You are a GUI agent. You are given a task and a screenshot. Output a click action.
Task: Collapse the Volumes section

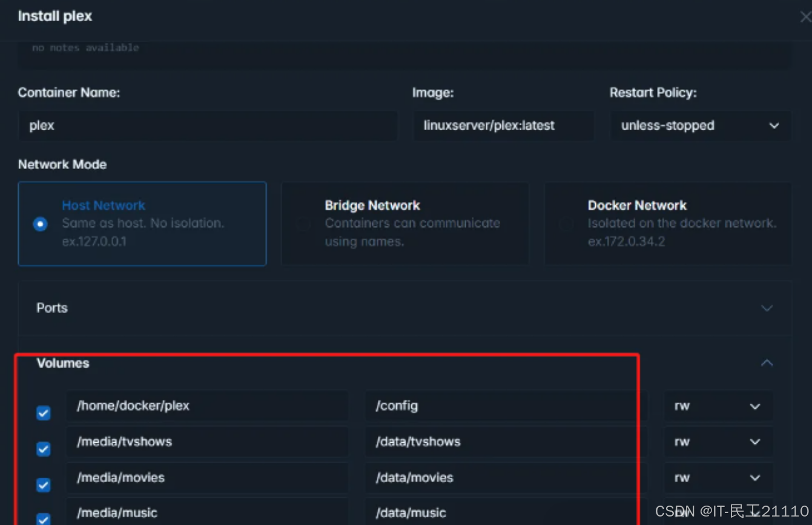767,363
